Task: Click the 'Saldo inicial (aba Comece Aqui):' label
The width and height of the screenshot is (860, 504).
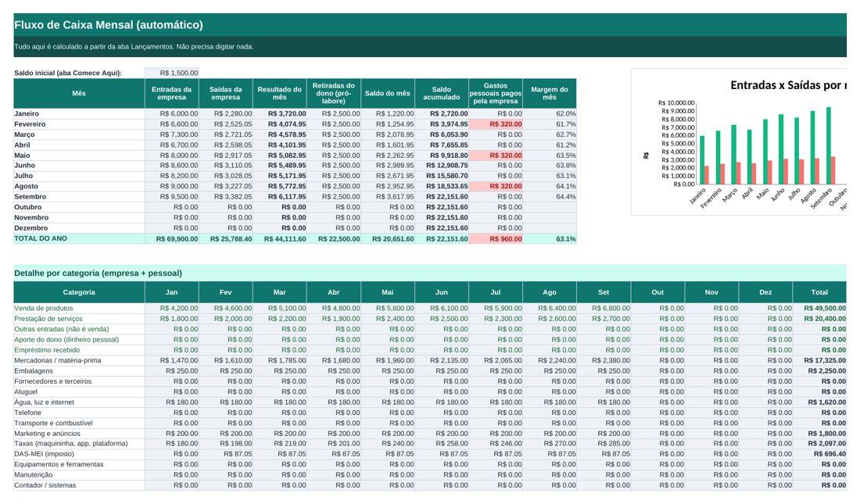Action: tap(68, 73)
